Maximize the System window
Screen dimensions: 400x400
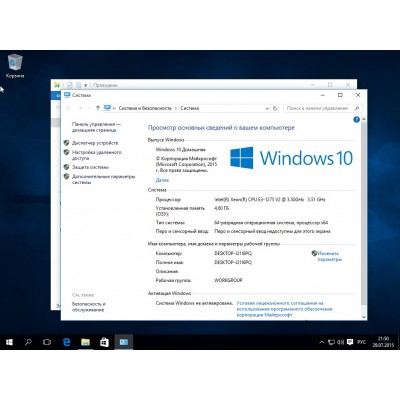(x=340, y=95)
